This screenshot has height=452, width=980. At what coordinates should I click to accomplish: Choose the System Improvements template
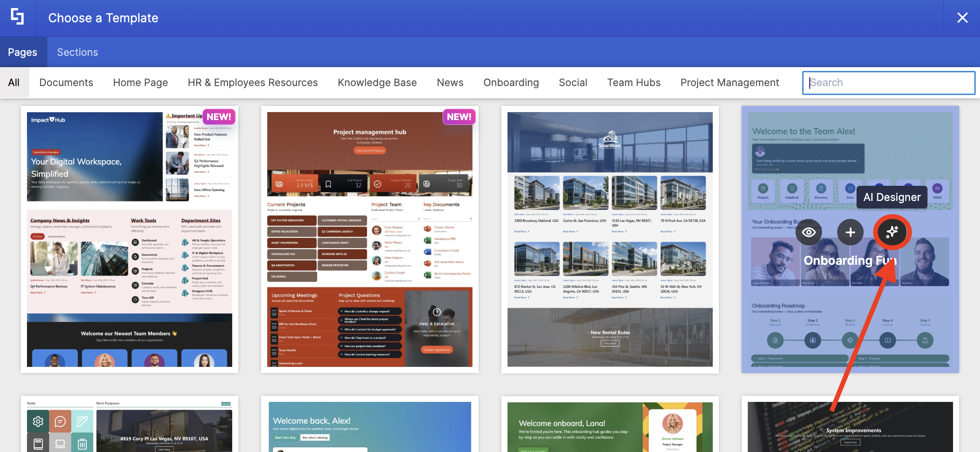[x=850, y=424]
